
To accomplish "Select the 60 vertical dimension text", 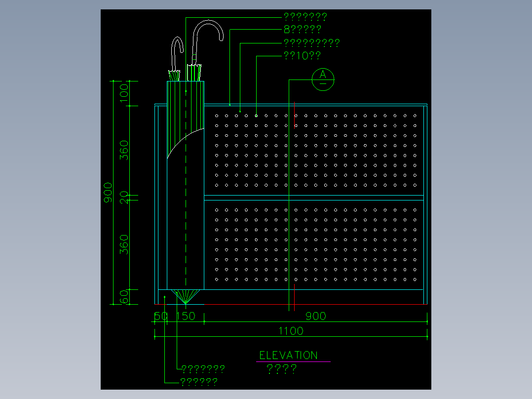I will click(x=124, y=297).
